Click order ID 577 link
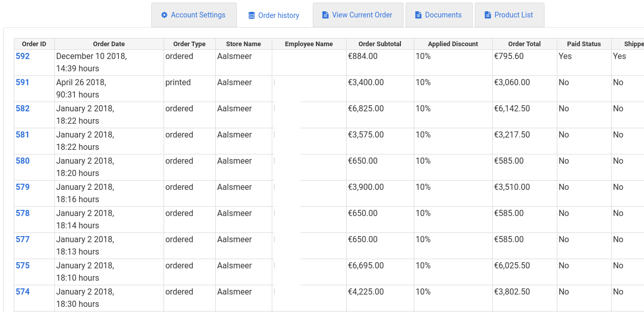The height and width of the screenshot is (312, 644). [x=23, y=239]
